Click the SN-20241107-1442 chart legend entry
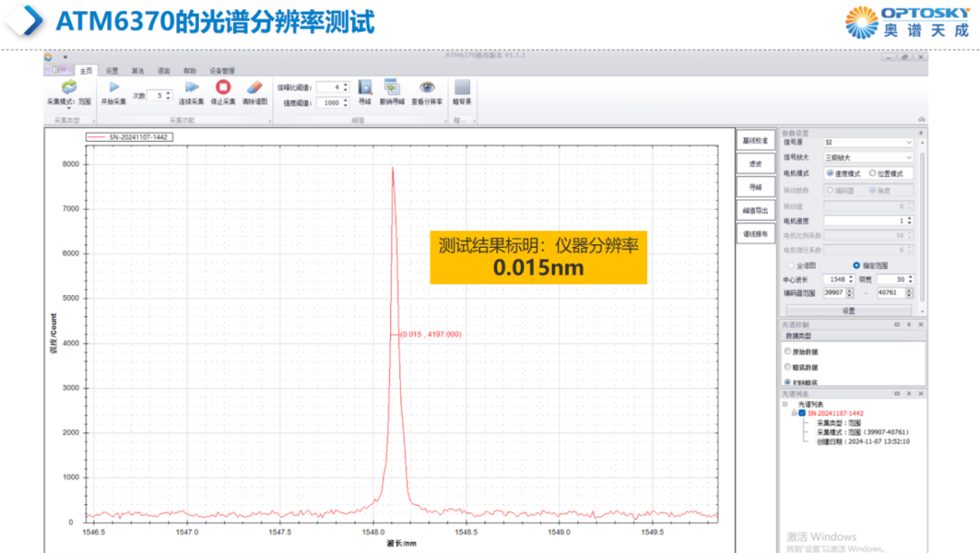Screen dimensions: 980x553 click(130, 137)
